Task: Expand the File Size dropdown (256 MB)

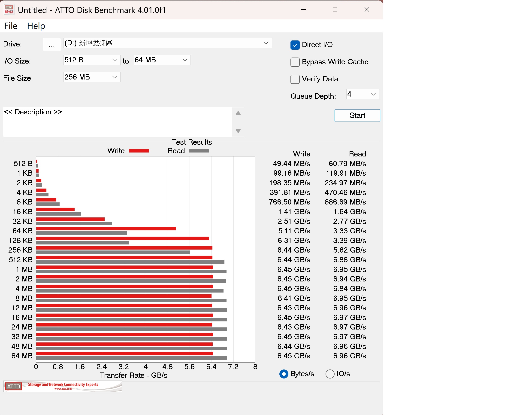Action: (92, 77)
